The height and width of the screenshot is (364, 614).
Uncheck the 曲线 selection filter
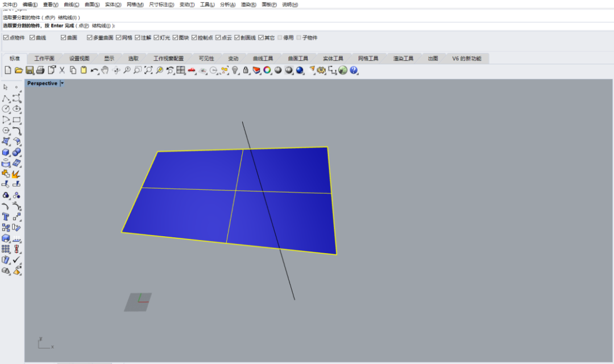coord(32,37)
